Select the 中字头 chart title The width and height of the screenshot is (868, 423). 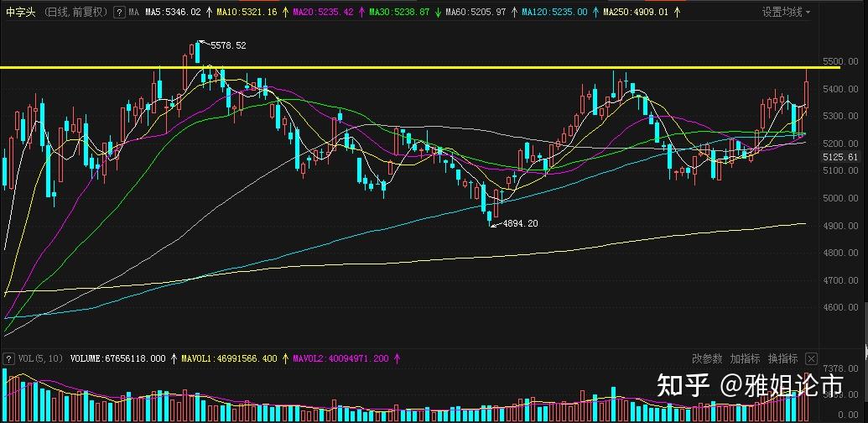[x=20, y=12]
